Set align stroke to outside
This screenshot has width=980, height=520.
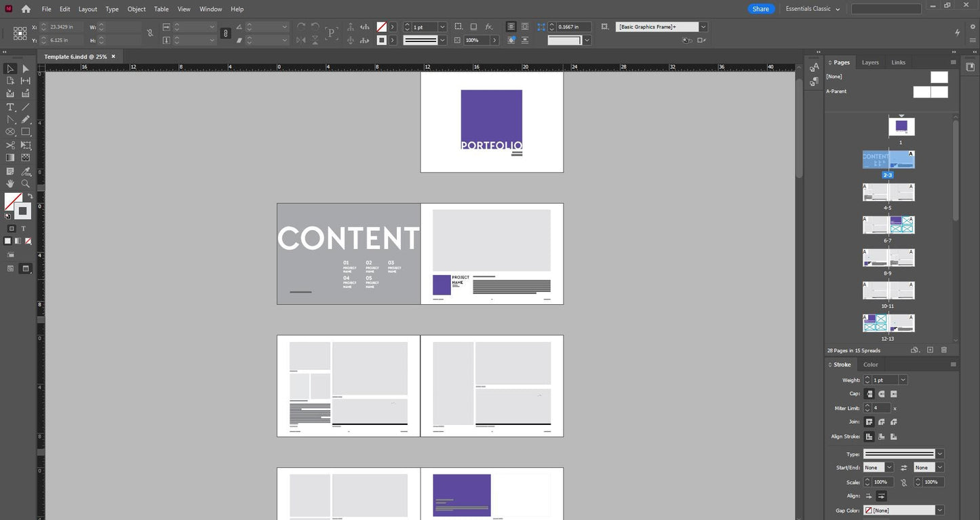click(x=894, y=437)
